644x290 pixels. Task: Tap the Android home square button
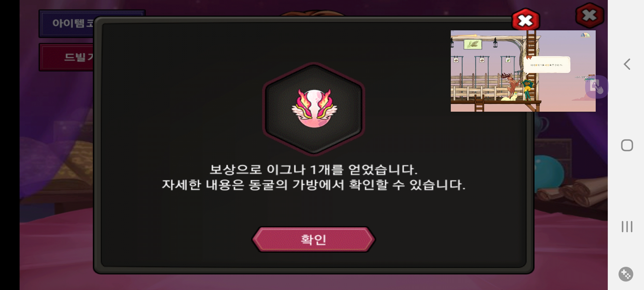click(x=627, y=145)
